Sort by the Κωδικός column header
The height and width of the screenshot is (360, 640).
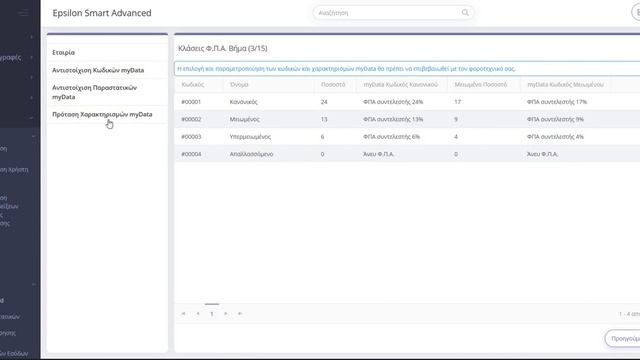[x=193, y=84]
